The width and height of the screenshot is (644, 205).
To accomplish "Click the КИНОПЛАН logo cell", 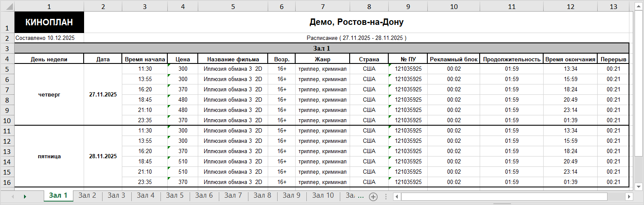I will point(49,22).
